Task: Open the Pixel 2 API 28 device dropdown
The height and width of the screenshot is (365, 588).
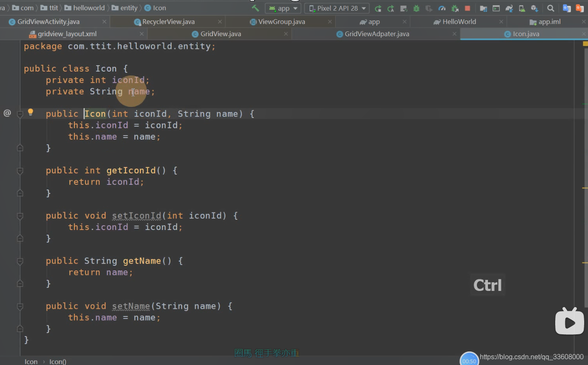Action: pyautogui.click(x=338, y=8)
